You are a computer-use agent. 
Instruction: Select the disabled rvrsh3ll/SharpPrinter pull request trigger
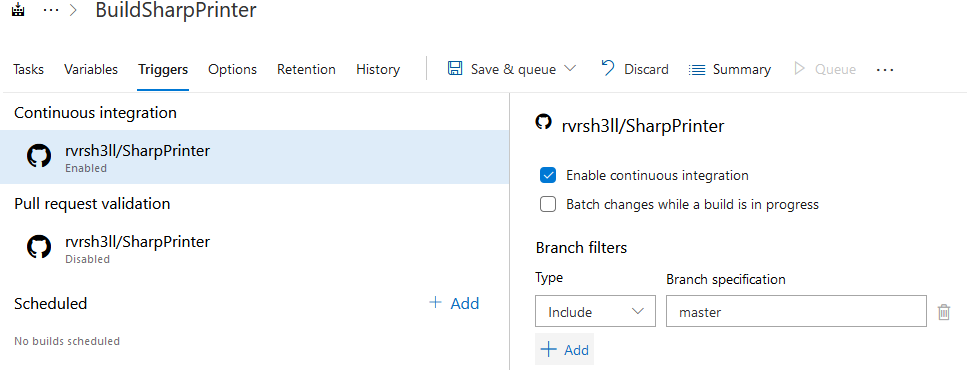(x=254, y=248)
